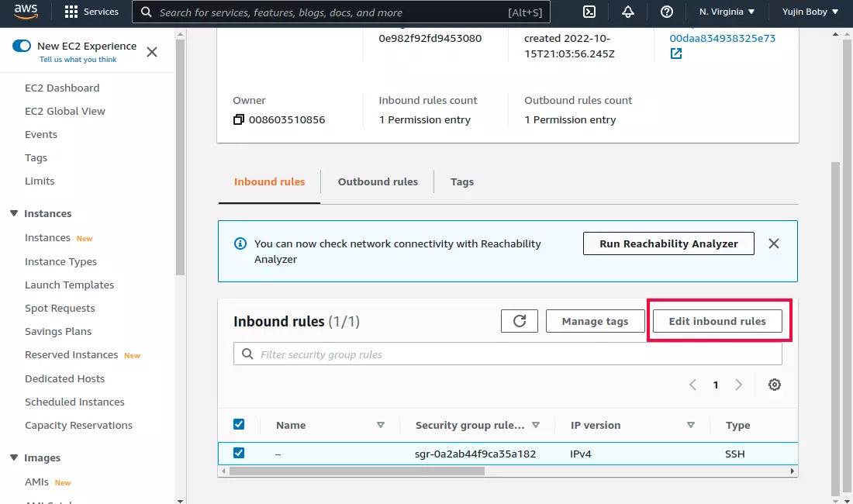The height and width of the screenshot is (504, 853).
Task: Run Reachability Analyzer
Action: point(668,243)
